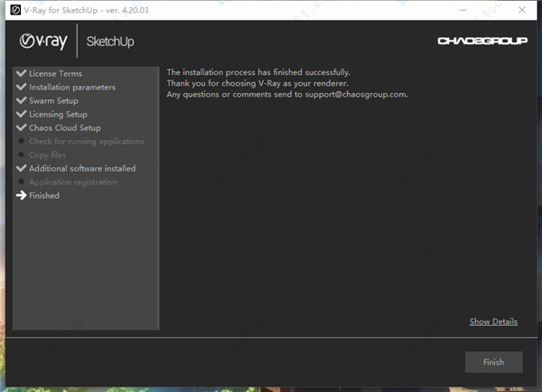Click the support@chaosgroup.com email text
The image size is (542, 392).
(x=356, y=94)
